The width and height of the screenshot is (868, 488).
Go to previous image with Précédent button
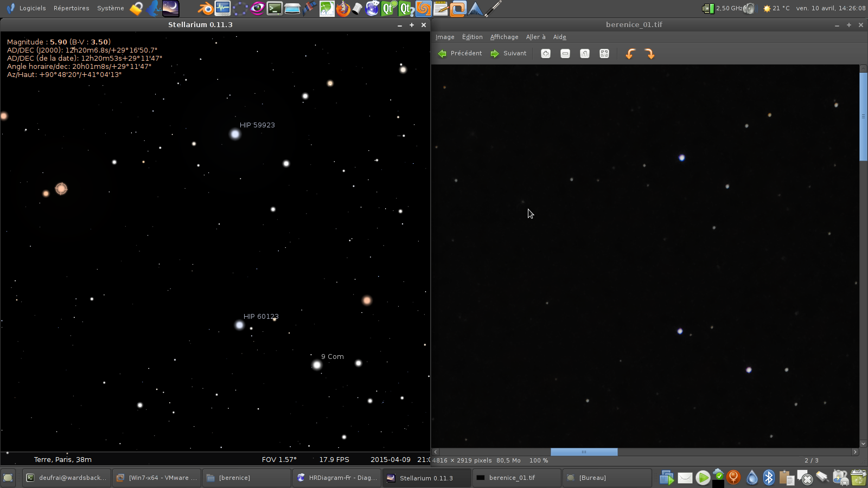click(460, 53)
